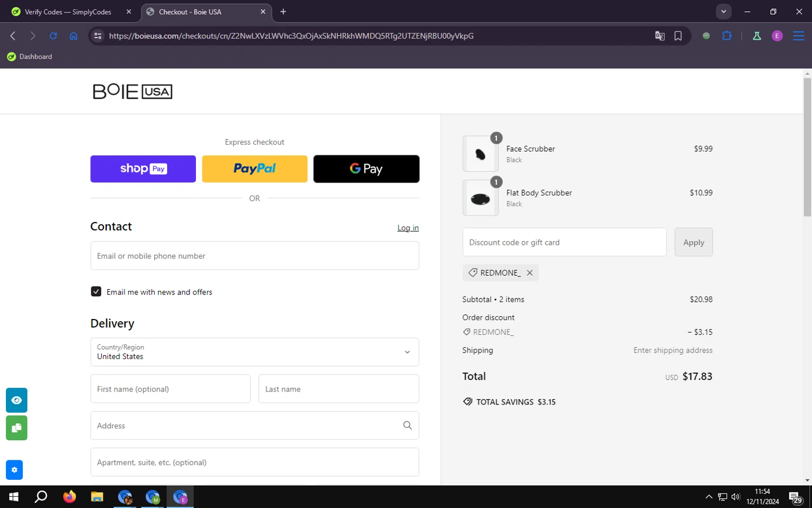Click the BOIE USA logo
This screenshot has height=508, width=812.
133,92
